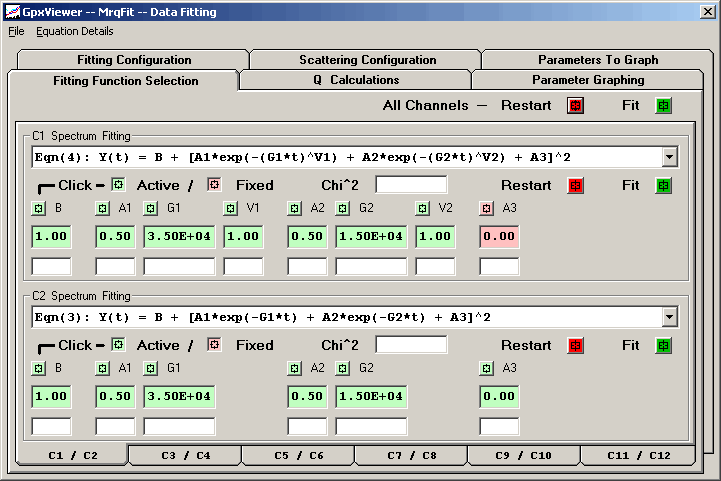Toggle the A2 parameter state in C1
The height and width of the screenshot is (481, 721).
click(x=294, y=208)
